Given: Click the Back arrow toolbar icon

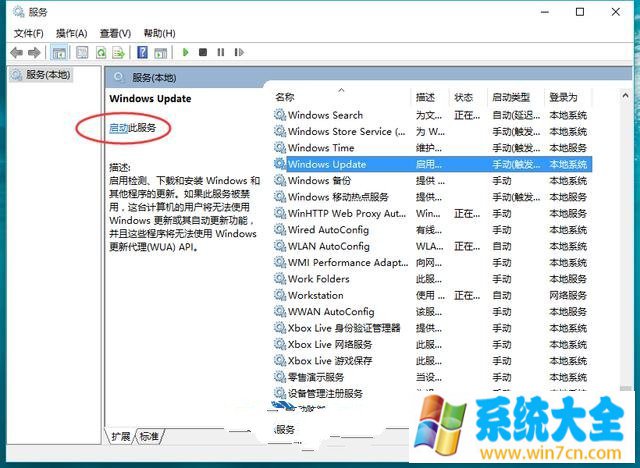Looking at the screenshot, I should point(16,52).
